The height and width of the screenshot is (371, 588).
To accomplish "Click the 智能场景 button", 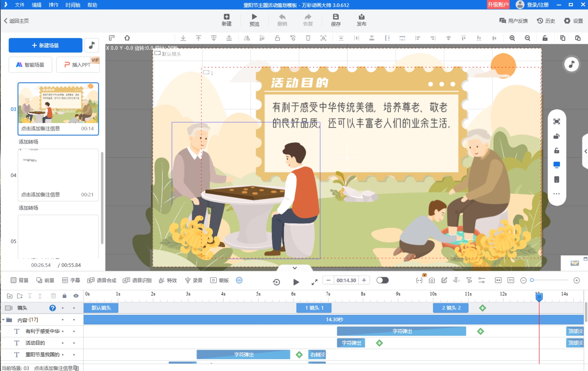I will pos(30,64).
